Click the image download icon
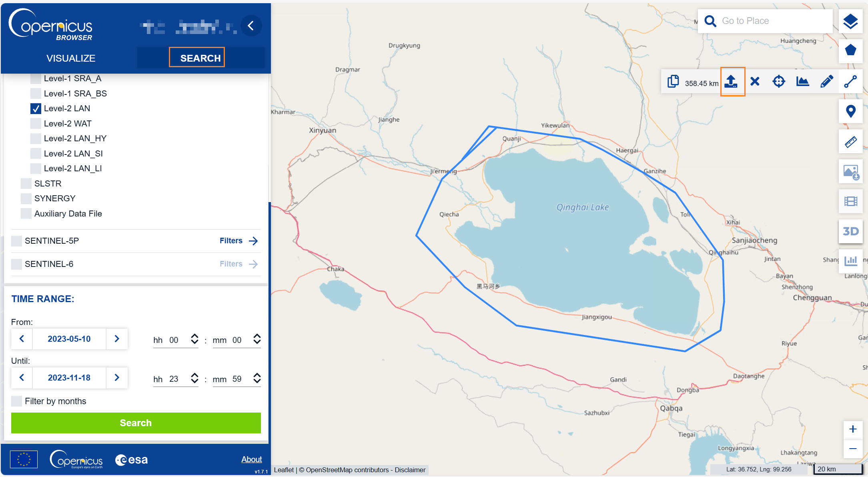This screenshot has height=477, width=868. pos(850,172)
